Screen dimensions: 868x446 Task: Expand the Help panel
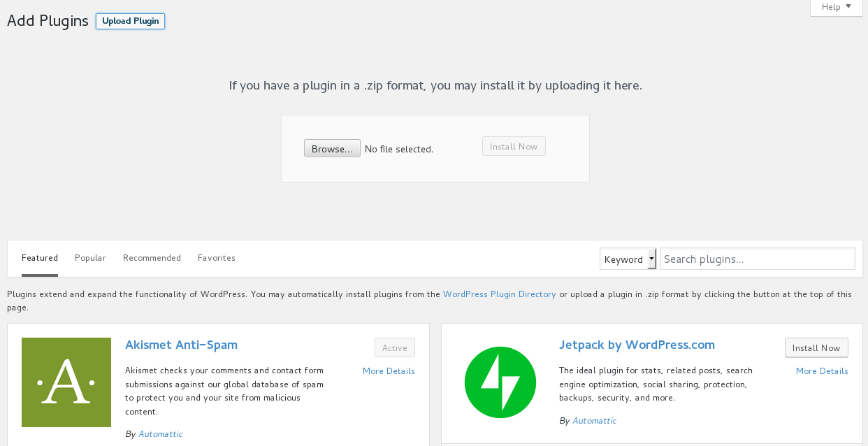(x=836, y=6)
